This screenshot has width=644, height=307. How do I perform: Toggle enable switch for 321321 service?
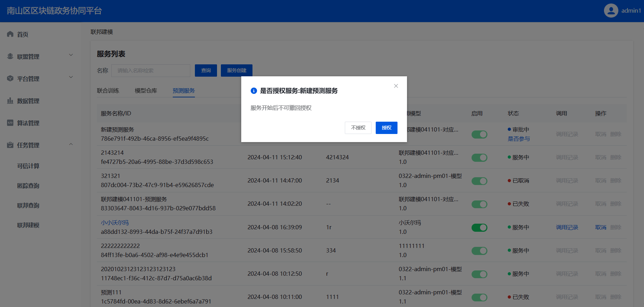tap(479, 181)
